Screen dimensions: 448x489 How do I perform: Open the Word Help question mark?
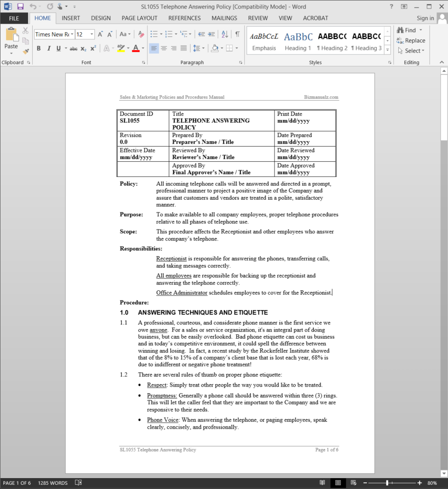[391, 6]
